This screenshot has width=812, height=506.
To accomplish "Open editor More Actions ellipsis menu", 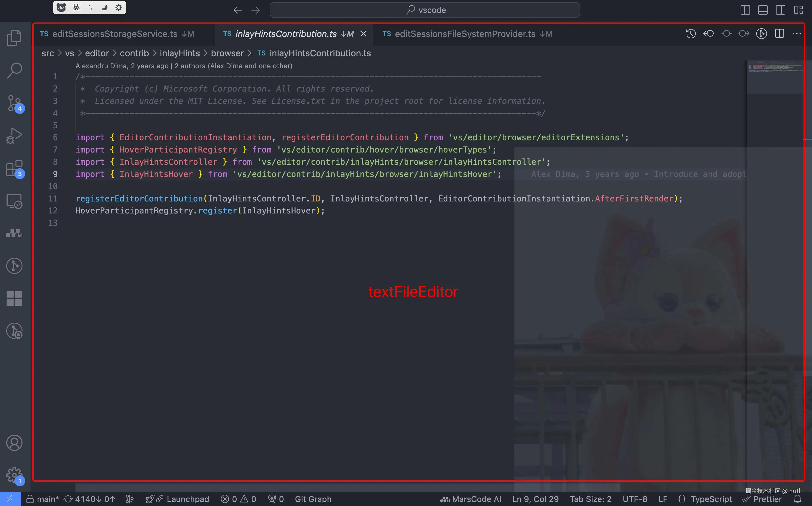I will tap(797, 34).
